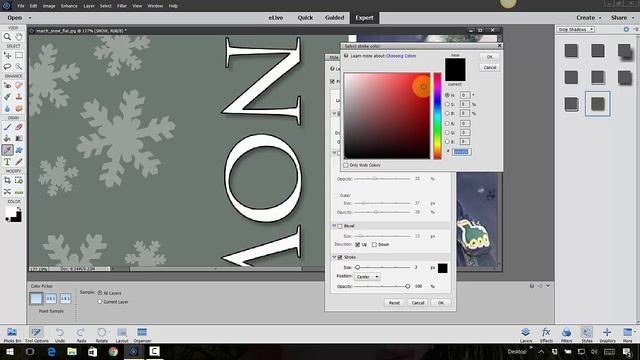Open the Graphics panel
The image size is (640, 360).
click(x=607, y=335)
